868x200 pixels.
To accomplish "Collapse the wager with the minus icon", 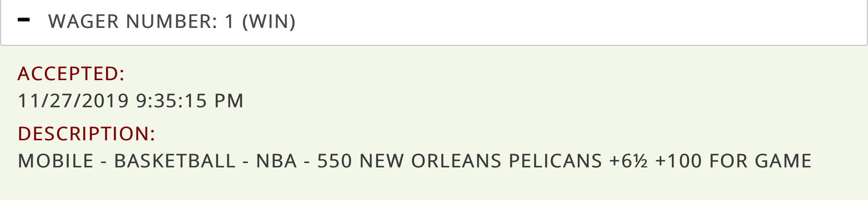I will click(x=24, y=20).
